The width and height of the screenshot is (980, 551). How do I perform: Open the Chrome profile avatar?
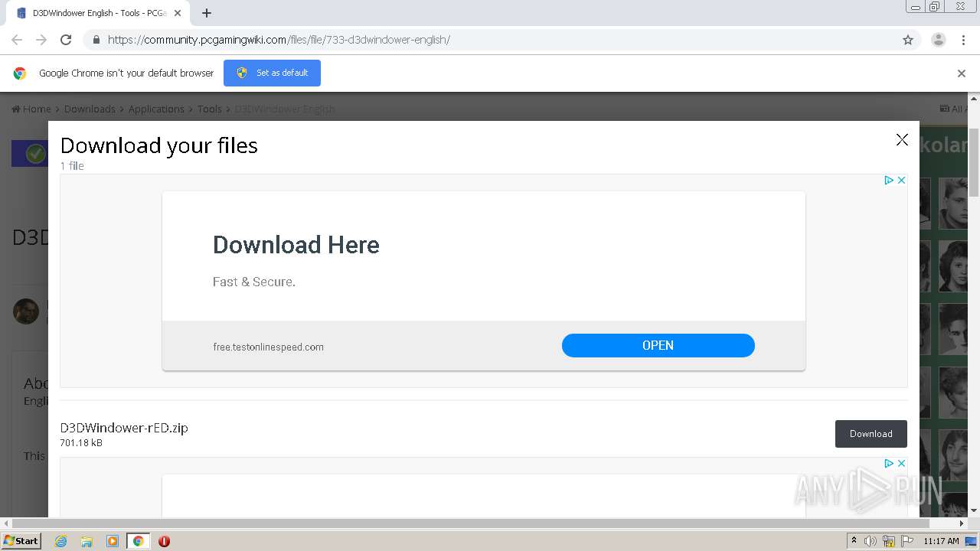(x=939, y=40)
